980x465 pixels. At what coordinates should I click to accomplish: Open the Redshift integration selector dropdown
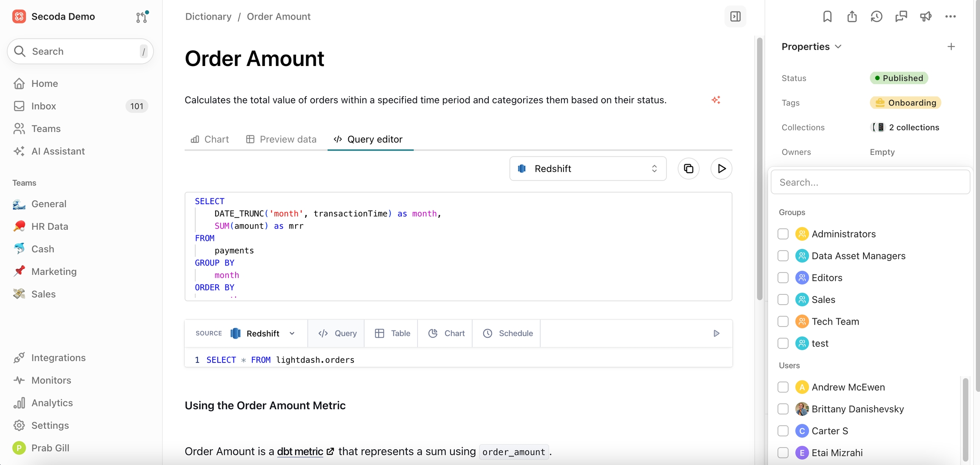(588, 169)
